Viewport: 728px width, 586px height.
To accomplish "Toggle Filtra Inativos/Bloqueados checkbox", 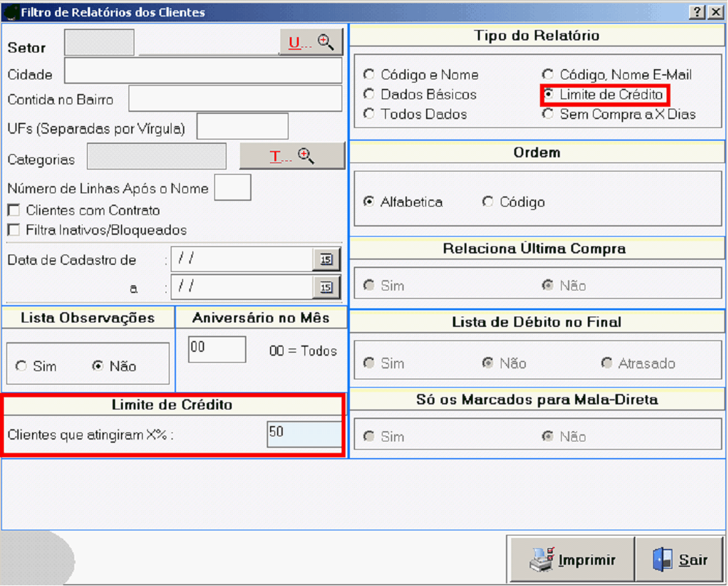I will (13, 230).
